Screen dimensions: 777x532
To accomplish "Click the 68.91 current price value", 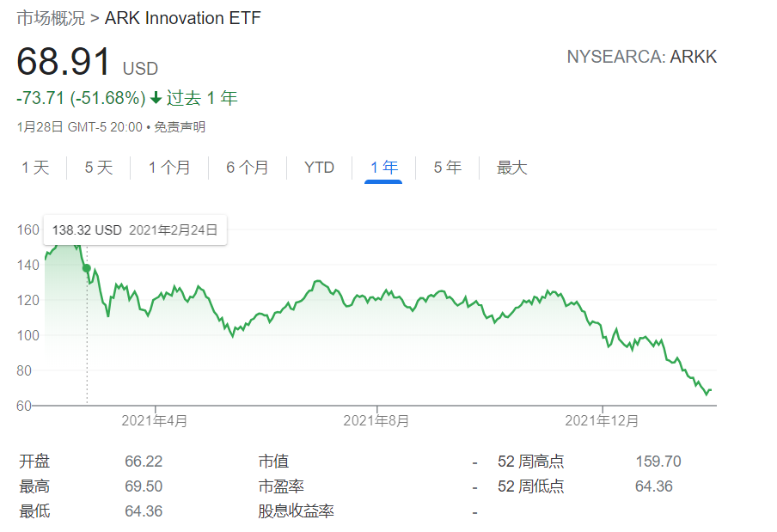I will tap(61, 63).
